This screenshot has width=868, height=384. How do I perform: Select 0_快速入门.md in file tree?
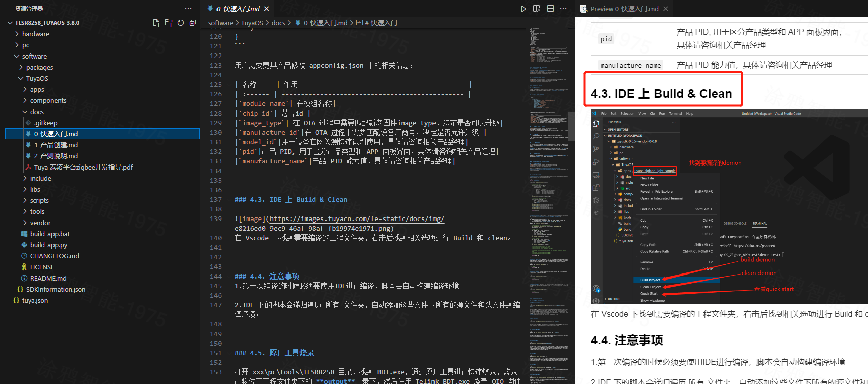pos(102,134)
